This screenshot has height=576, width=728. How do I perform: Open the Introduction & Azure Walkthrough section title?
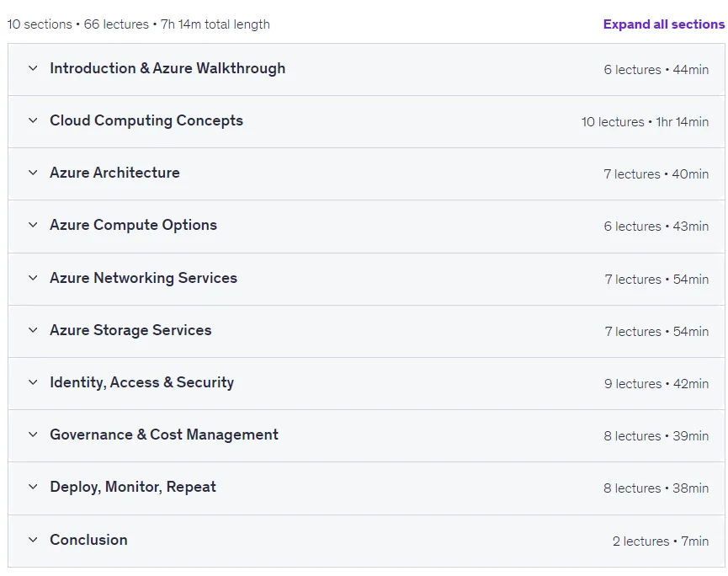pyautogui.click(x=167, y=68)
